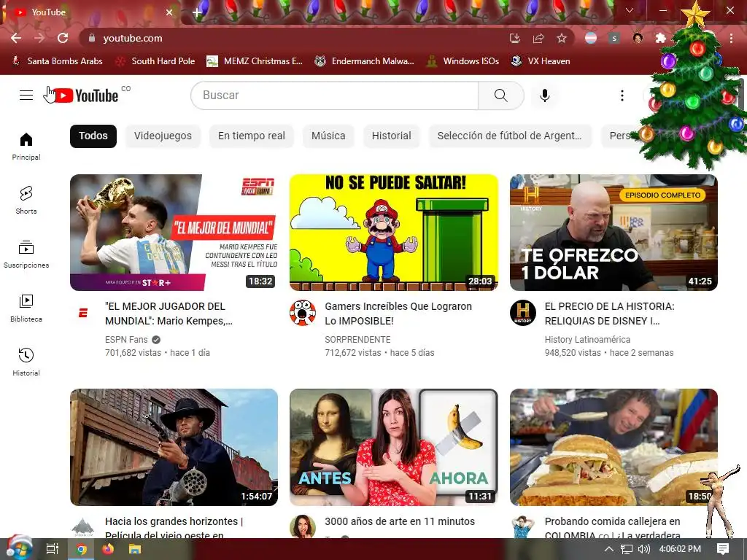The height and width of the screenshot is (560, 747).
Task: Click the search magnifier button
Action: [x=500, y=96]
